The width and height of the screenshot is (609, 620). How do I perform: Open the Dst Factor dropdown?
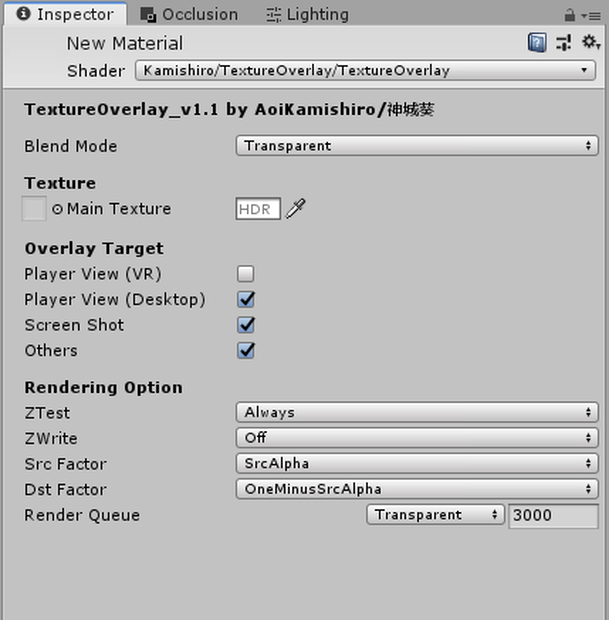(x=417, y=489)
